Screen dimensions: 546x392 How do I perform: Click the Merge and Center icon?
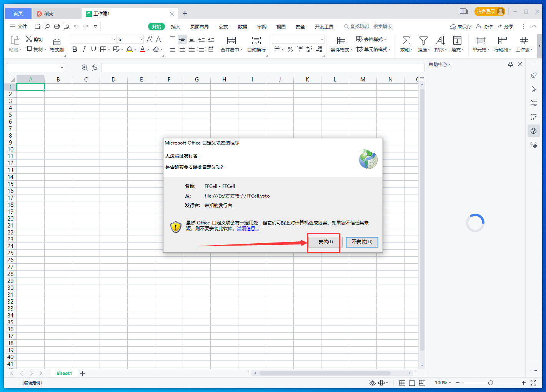tap(231, 40)
